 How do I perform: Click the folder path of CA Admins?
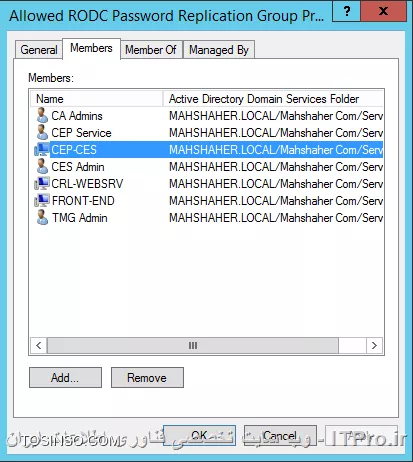[x=276, y=116]
